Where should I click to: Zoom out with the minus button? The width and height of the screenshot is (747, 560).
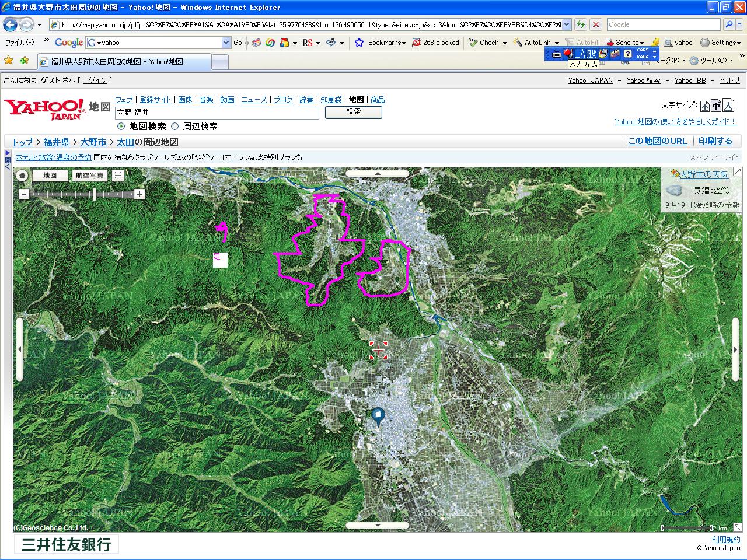24,194
